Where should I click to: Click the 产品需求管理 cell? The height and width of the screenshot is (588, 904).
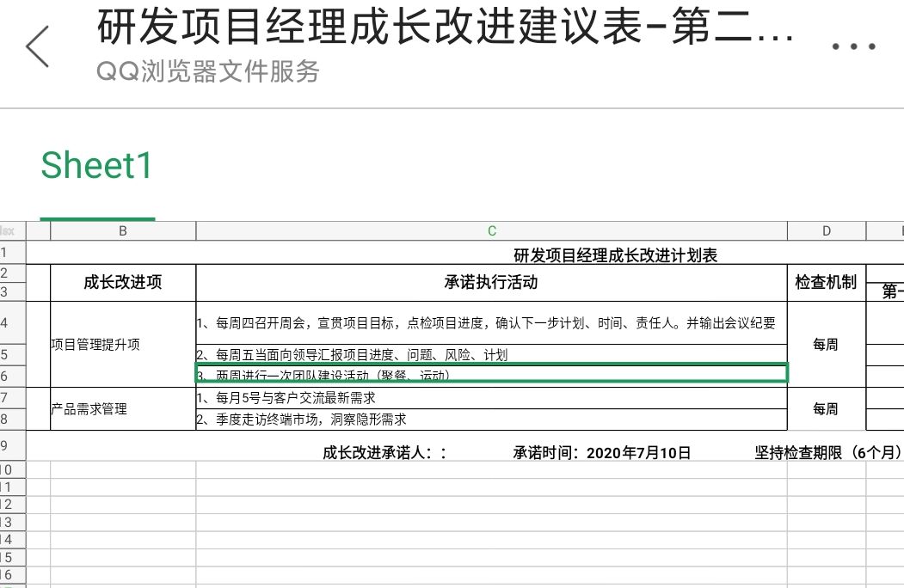tap(123, 409)
